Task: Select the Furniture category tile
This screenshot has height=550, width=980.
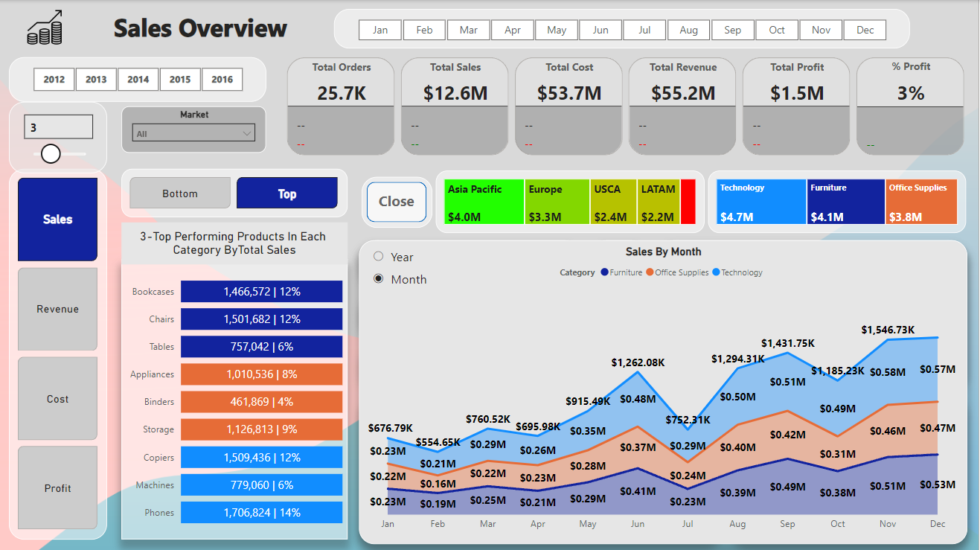Action: (845, 201)
